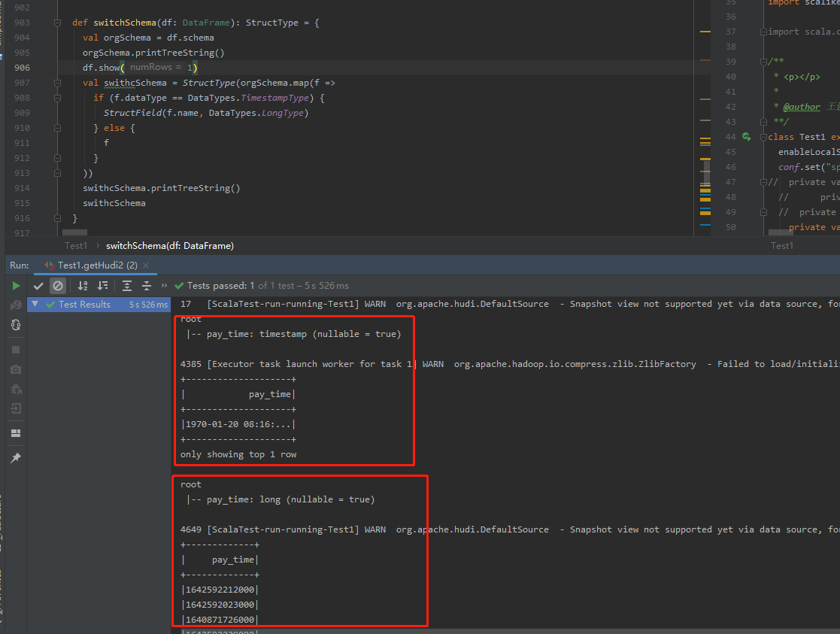This screenshot has height=634, width=840.
Task: Click the @author doc tag
Action: pos(801,107)
